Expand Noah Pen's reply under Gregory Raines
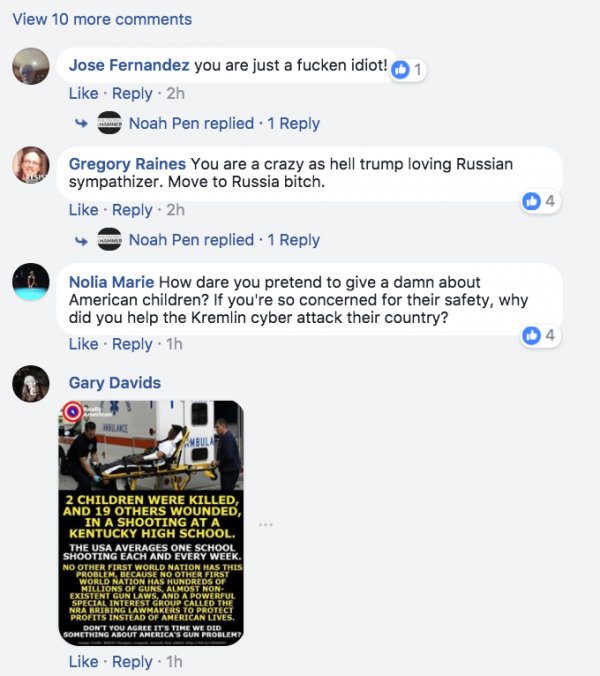Image resolution: width=600 pixels, height=676 pixels. (224, 240)
